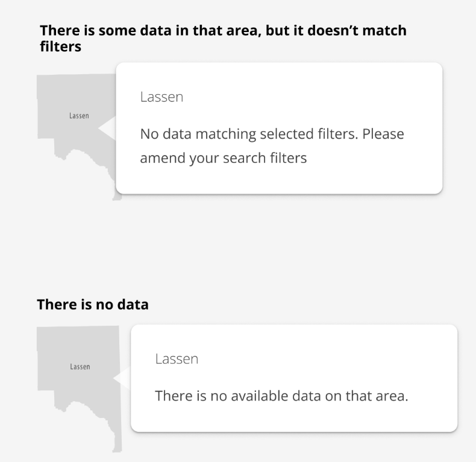This screenshot has width=476, height=462.
Task: Select the small 'Lassen' label on the upper map
Action: point(79,116)
